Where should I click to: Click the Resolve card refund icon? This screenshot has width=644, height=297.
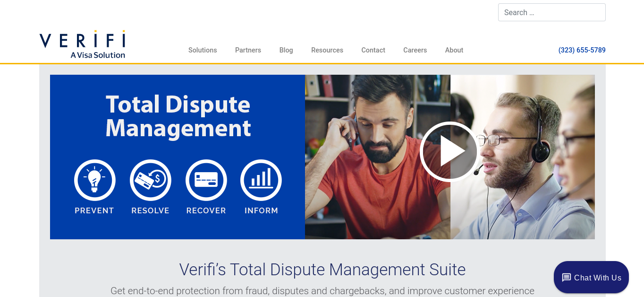coord(151,180)
